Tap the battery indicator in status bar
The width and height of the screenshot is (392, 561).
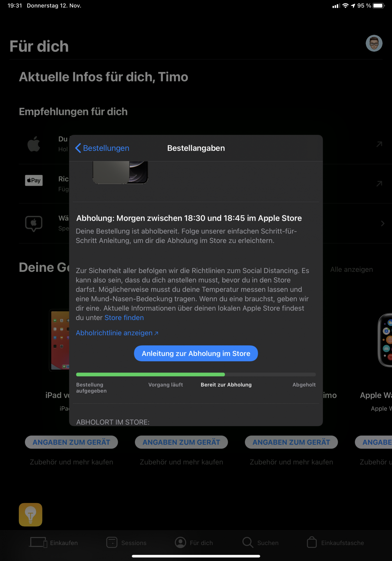point(379,6)
